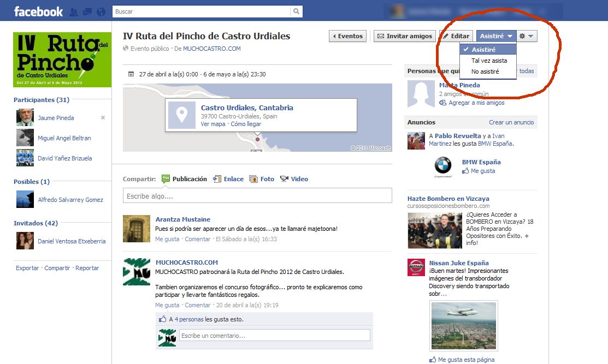Click Hazte Bombero en Vizcaya ad title
The height and width of the screenshot is (364, 608).
coord(448,198)
